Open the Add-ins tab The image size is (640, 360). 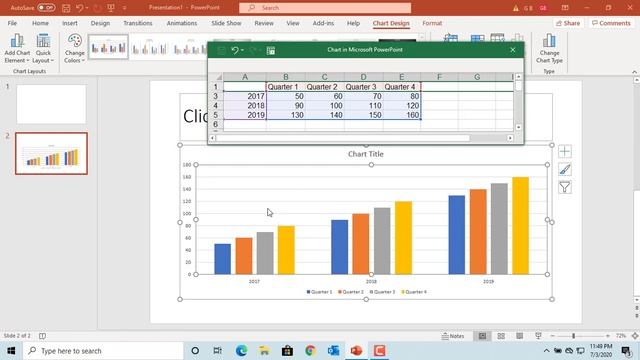click(323, 23)
